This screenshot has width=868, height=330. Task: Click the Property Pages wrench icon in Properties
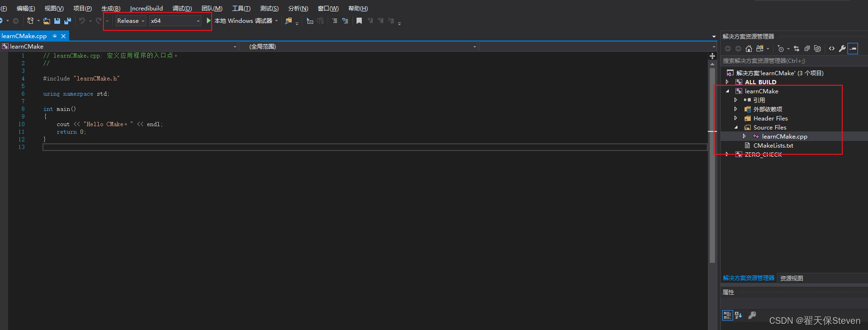752,315
